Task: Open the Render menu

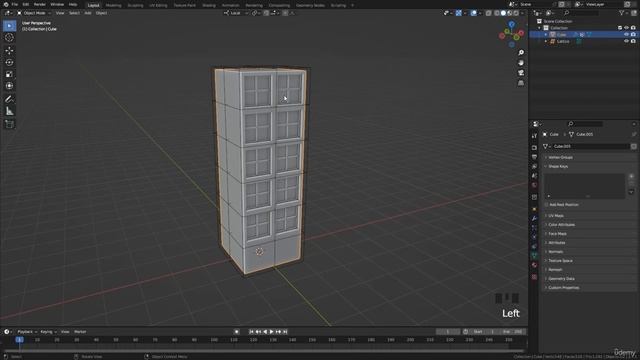Action: tap(40, 4)
